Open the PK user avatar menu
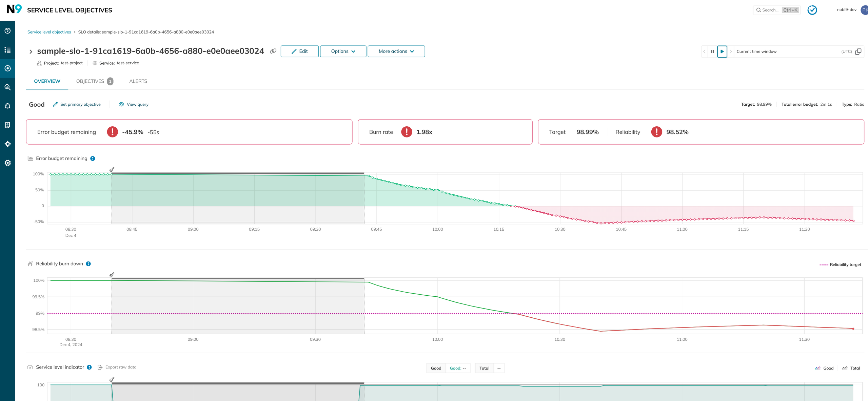The height and width of the screenshot is (401, 868). point(864,10)
